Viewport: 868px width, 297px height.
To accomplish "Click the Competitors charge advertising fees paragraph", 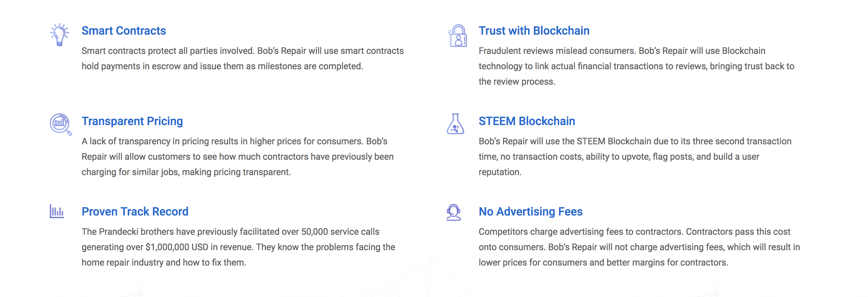I will [639, 247].
